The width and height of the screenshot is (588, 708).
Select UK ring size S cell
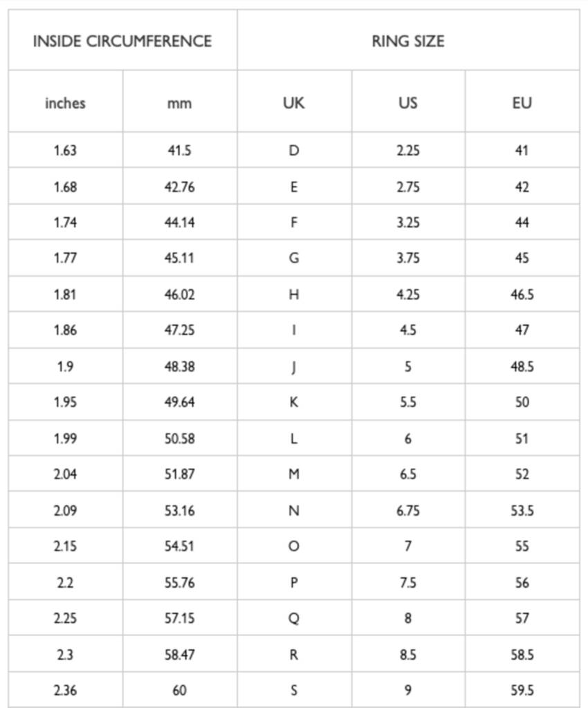(x=293, y=690)
